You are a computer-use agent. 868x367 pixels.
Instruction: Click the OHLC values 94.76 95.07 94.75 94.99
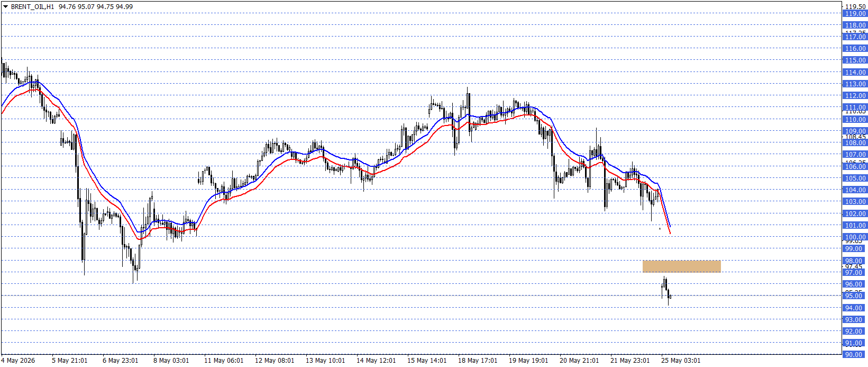point(96,7)
